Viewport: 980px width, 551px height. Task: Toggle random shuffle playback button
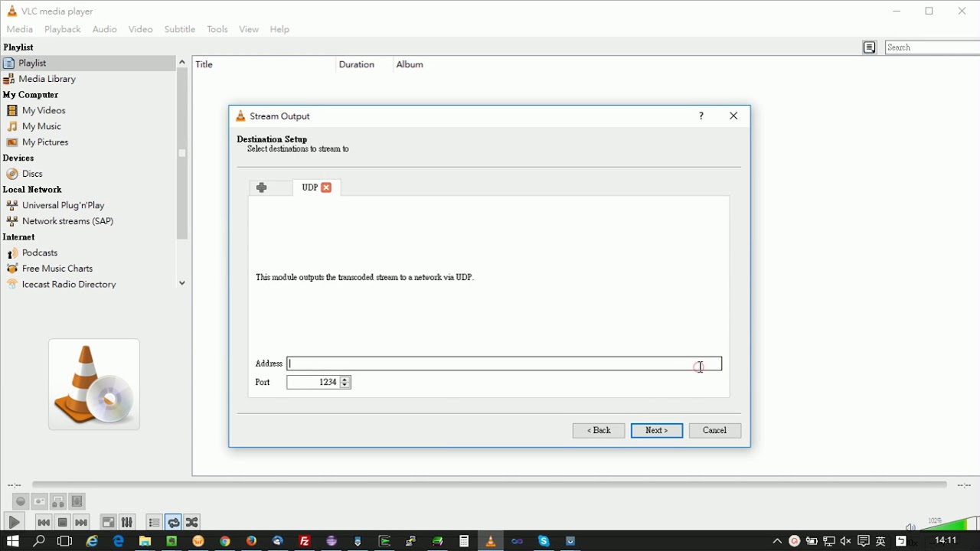(192, 522)
